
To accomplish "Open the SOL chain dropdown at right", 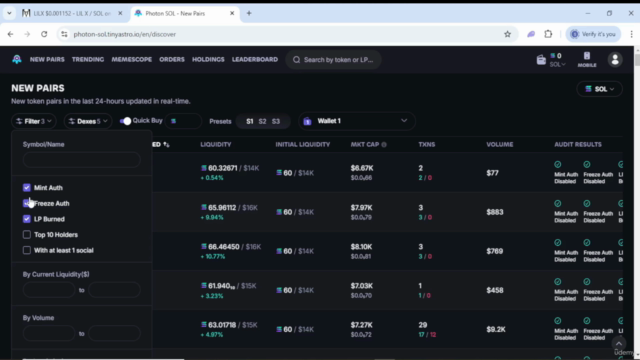I will [599, 89].
